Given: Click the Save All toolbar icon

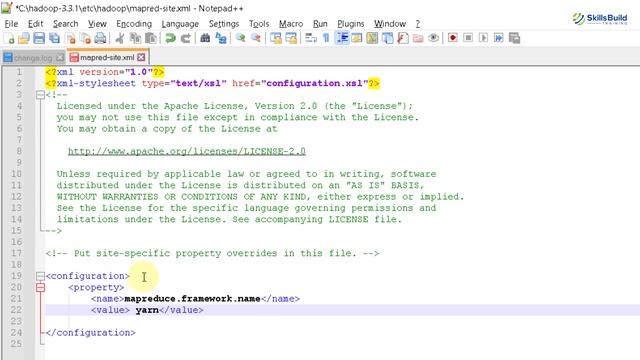Looking at the screenshot, I should [54, 38].
